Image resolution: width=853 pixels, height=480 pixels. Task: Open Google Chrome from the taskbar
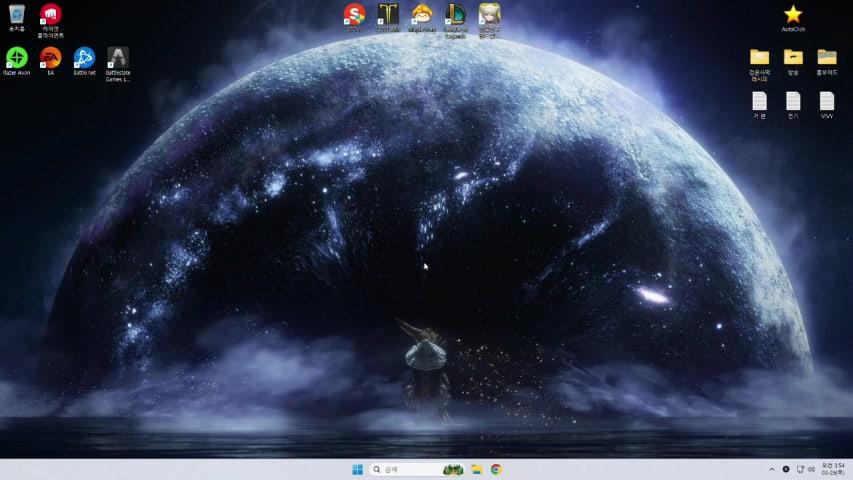(x=496, y=469)
